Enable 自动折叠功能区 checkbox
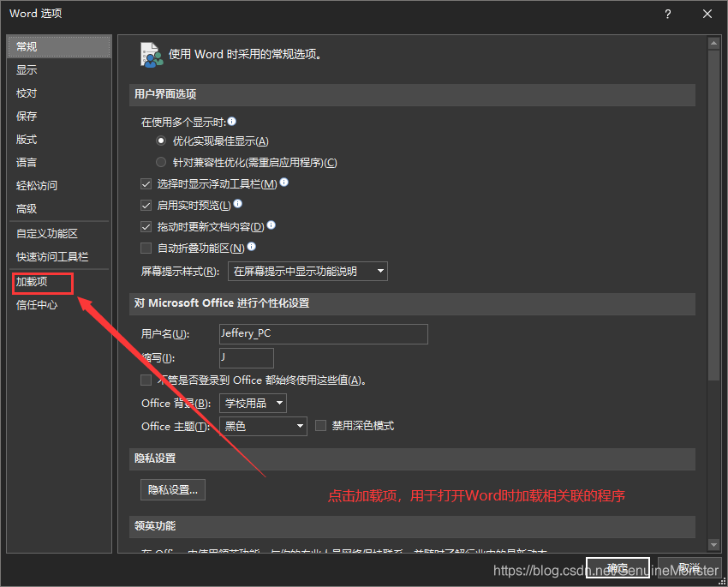 [x=146, y=248]
